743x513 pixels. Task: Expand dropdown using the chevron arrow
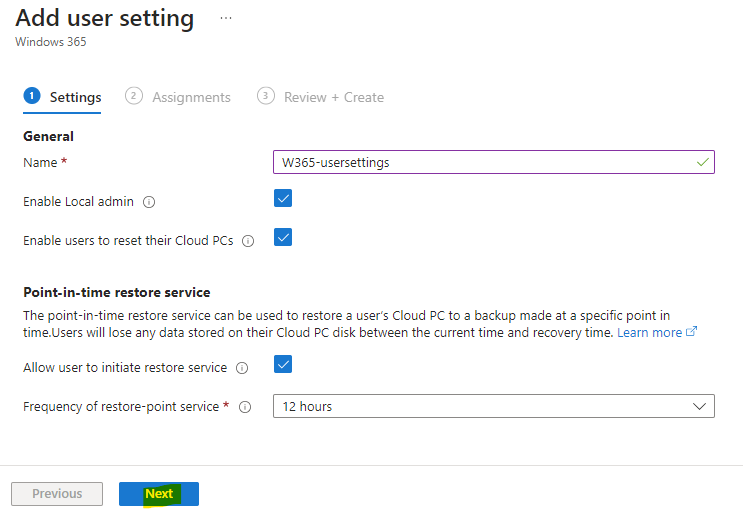coord(699,406)
